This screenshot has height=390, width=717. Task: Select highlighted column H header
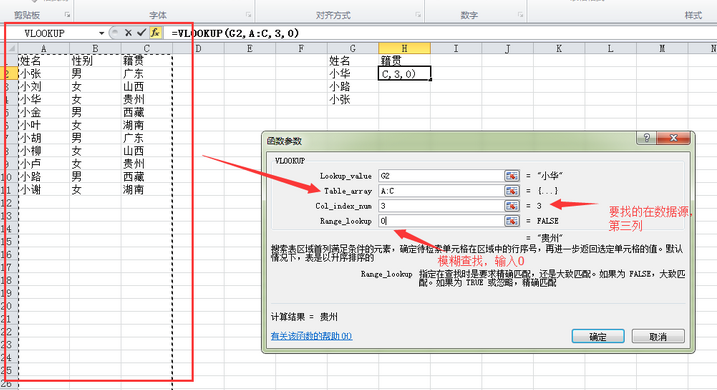[x=404, y=48]
